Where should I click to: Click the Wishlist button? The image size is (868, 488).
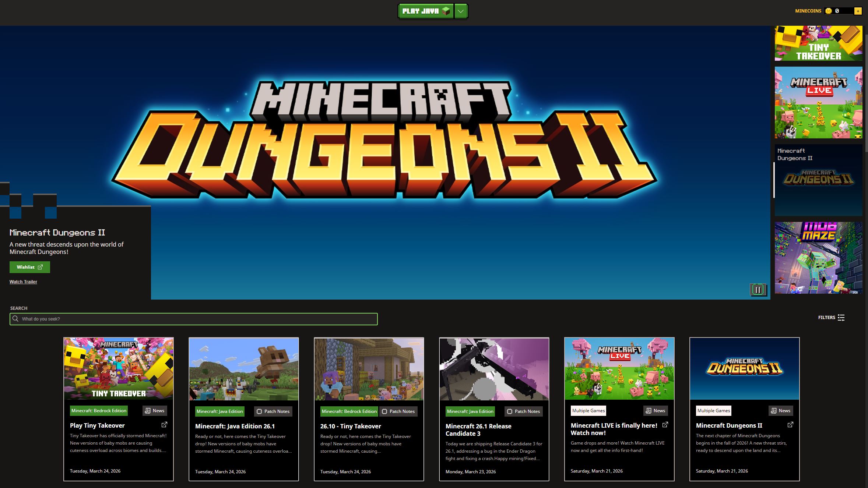point(29,267)
